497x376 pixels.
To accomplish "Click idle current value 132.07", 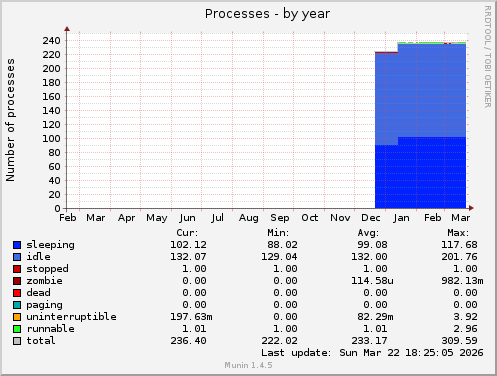I will (x=188, y=257).
